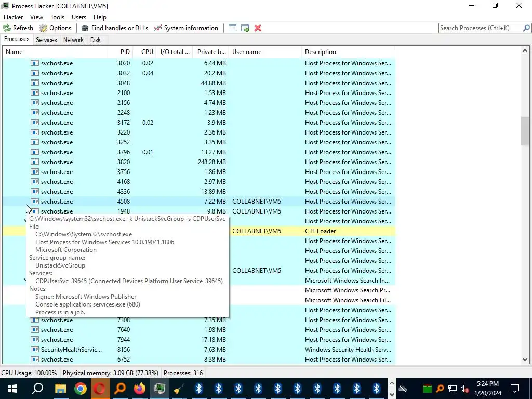Open Options from the toolbar
The image size is (532, 399).
[x=55, y=28]
